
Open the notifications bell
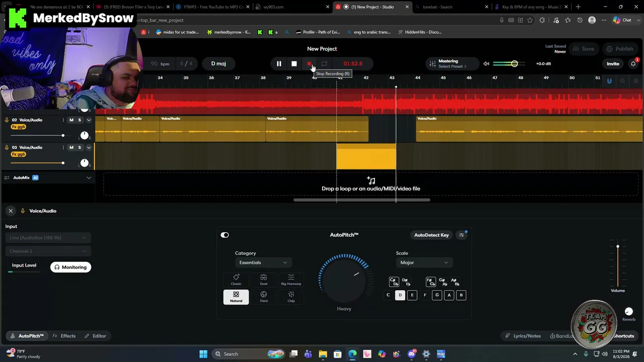tap(633, 64)
